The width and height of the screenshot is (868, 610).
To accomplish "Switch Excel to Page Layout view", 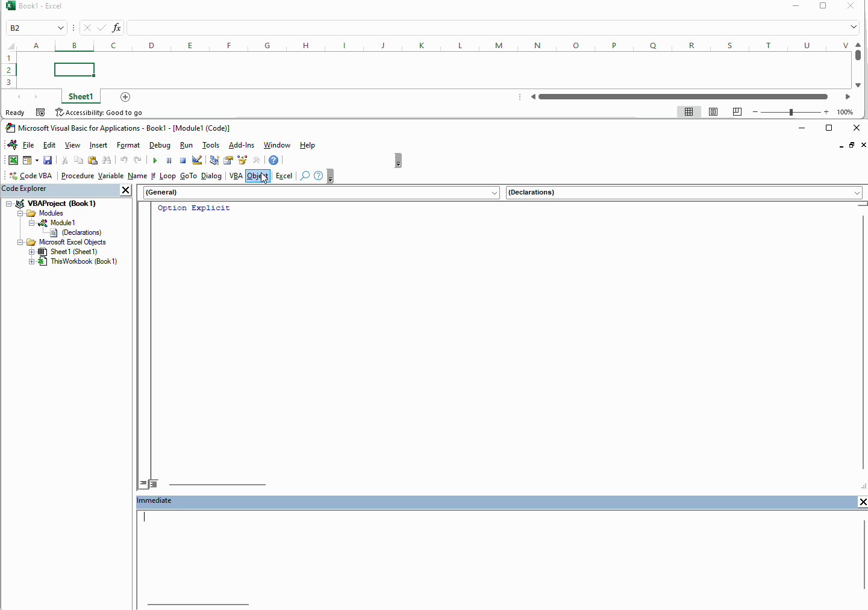I will [713, 112].
